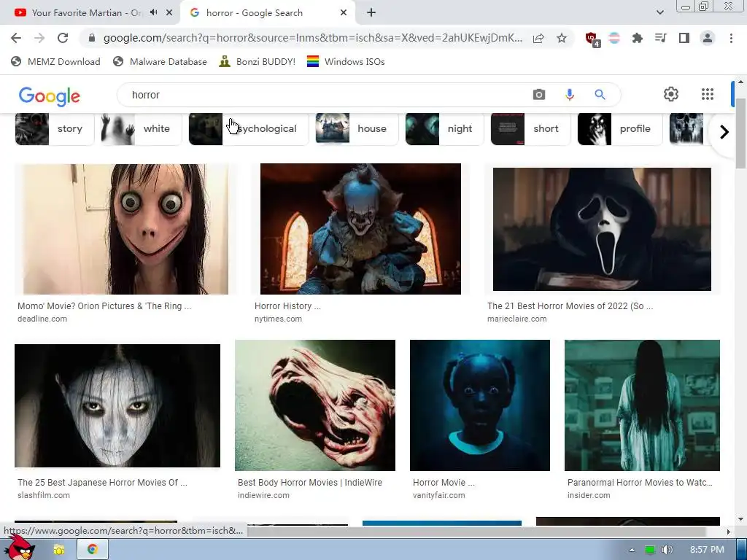
Task: Filter results by house chip
Action: pyautogui.click(x=357, y=128)
